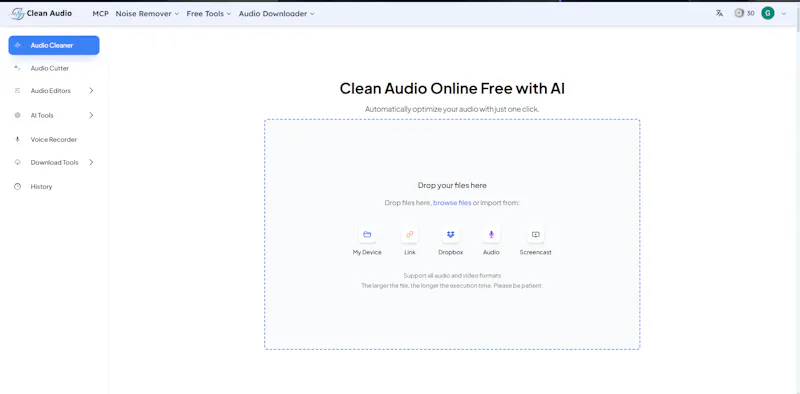Expand the Download Tools chevron

pyautogui.click(x=91, y=162)
